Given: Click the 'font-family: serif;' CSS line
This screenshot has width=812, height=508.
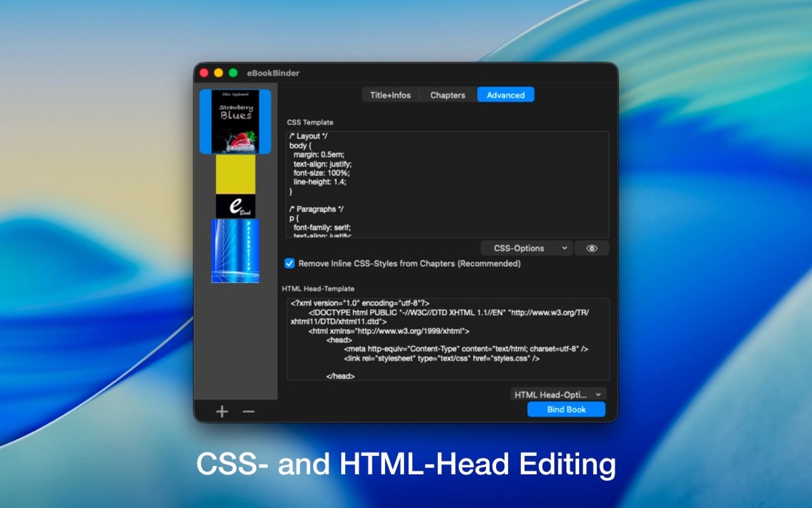Looking at the screenshot, I should [322, 228].
